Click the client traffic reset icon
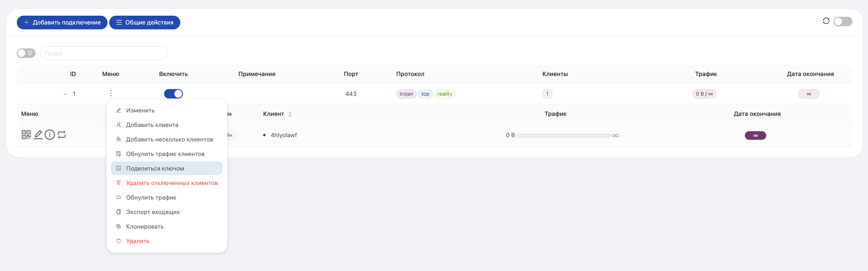 (x=62, y=135)
